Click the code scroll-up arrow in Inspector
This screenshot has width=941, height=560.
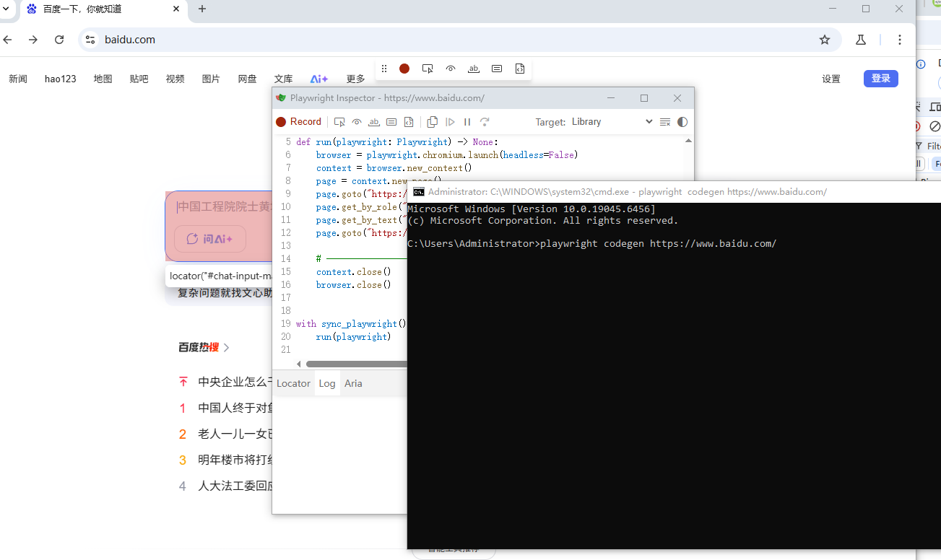coord(688,141)
